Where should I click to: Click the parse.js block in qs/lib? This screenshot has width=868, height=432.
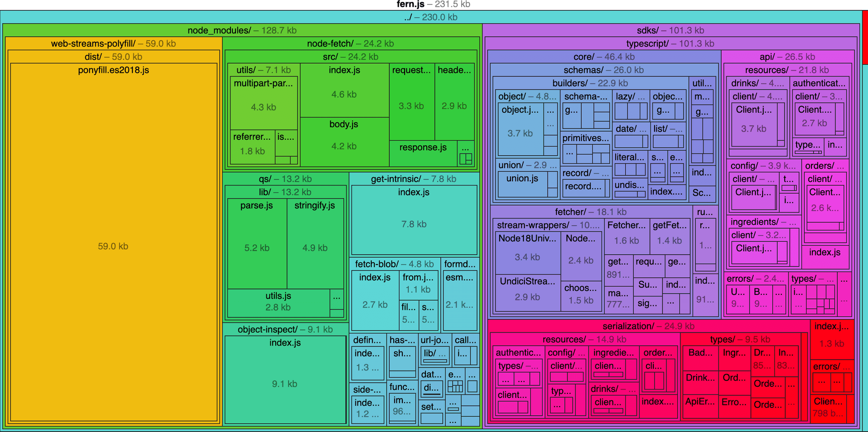(257, 244)
